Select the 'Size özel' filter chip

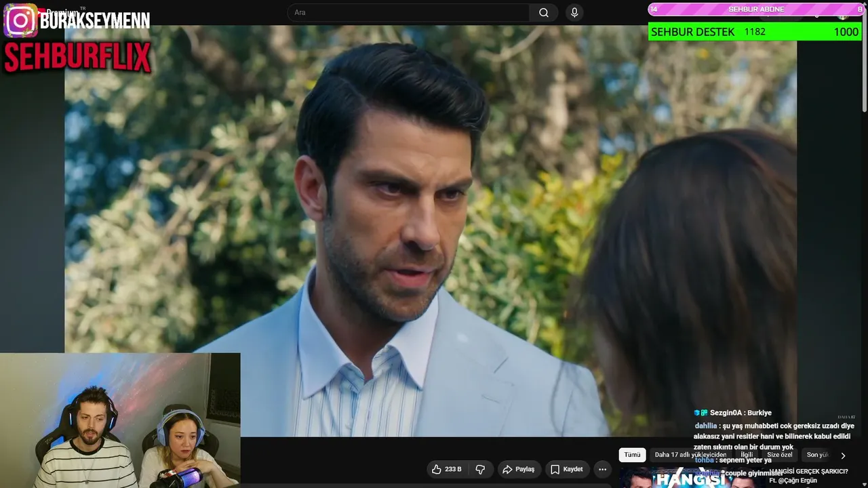779,455
